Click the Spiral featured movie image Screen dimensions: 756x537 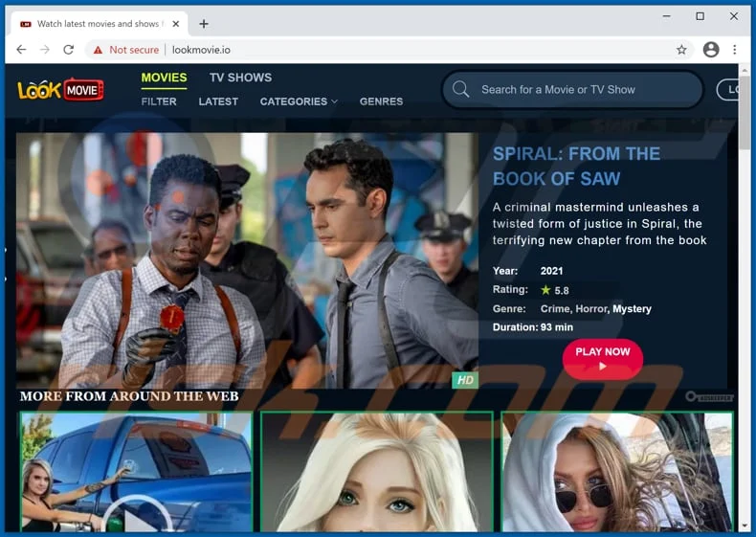(x=247, y=260)
